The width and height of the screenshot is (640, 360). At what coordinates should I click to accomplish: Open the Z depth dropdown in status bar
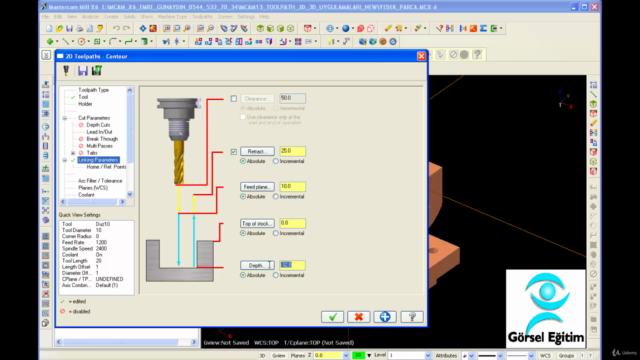pos(346,356)
